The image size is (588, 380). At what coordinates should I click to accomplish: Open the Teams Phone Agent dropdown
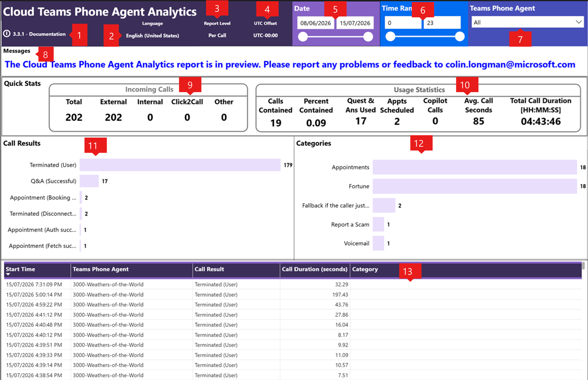527,22
